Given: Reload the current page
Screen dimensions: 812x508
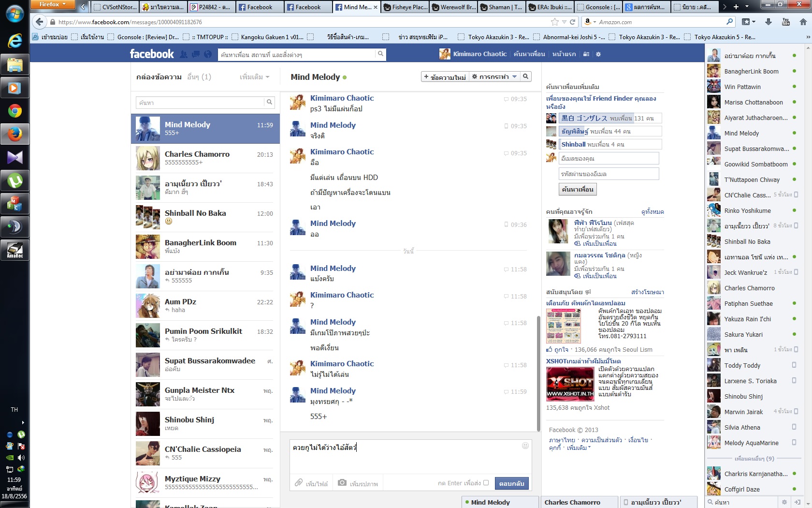Looking at the screenshot, I should [573, 22].
